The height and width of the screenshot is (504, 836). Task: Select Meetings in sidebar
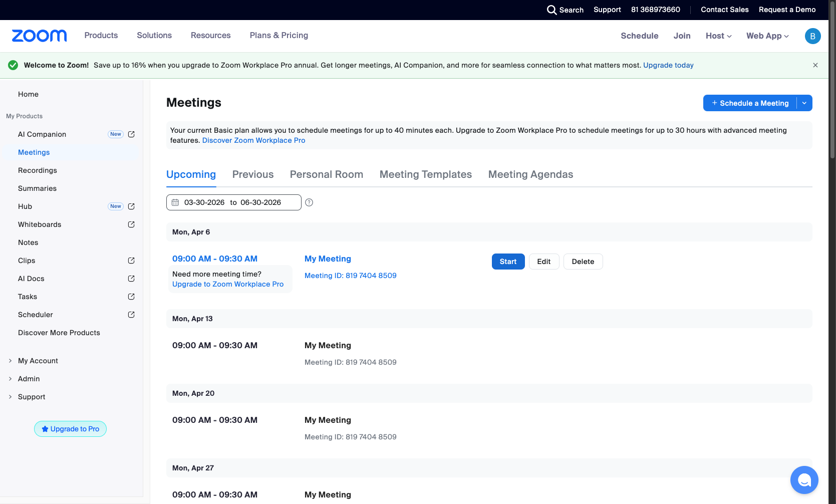coord(34,152)
